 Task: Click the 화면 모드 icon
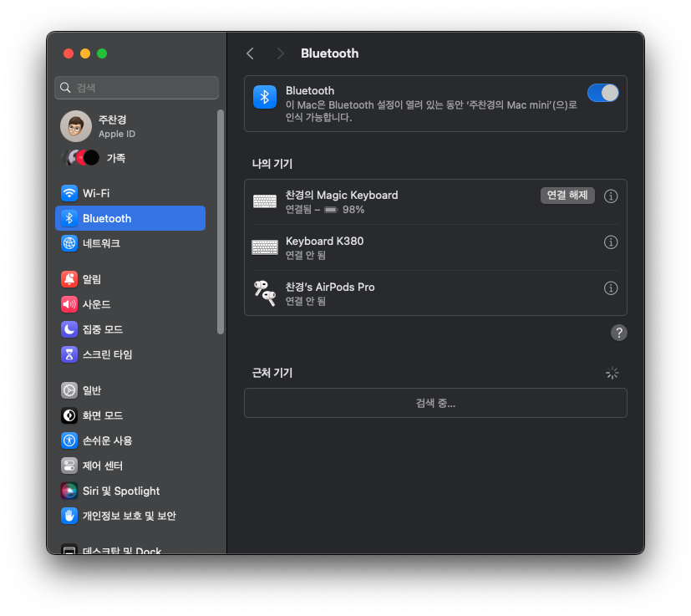click(69, 415)
